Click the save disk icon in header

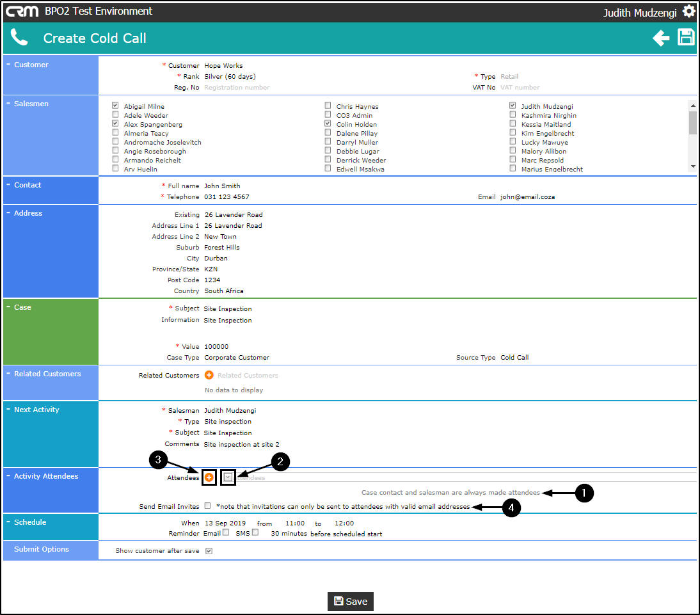(686, 37)
